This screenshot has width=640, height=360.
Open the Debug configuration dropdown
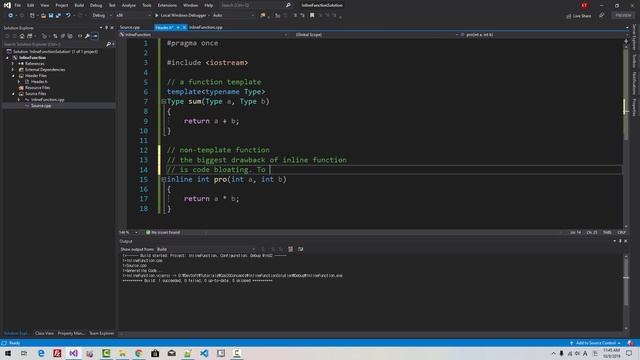[x=102, y=16]
